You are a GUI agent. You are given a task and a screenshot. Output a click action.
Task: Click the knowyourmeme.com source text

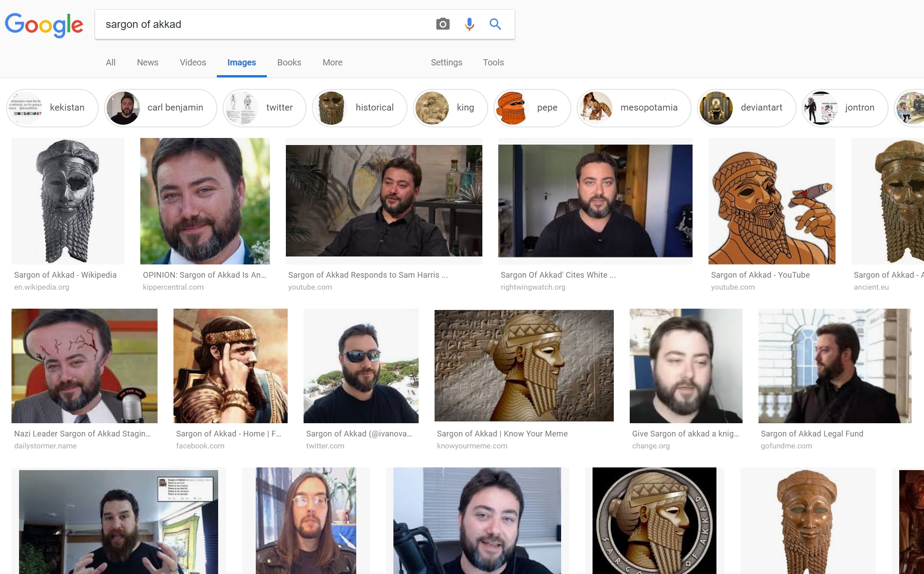pos(472,446)
